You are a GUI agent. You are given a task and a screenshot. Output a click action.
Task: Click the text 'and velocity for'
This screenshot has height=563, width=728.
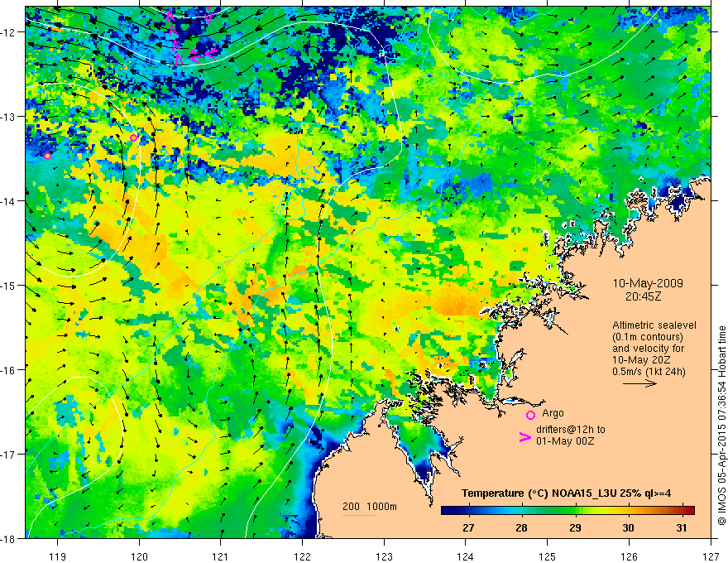click(648, 349)
